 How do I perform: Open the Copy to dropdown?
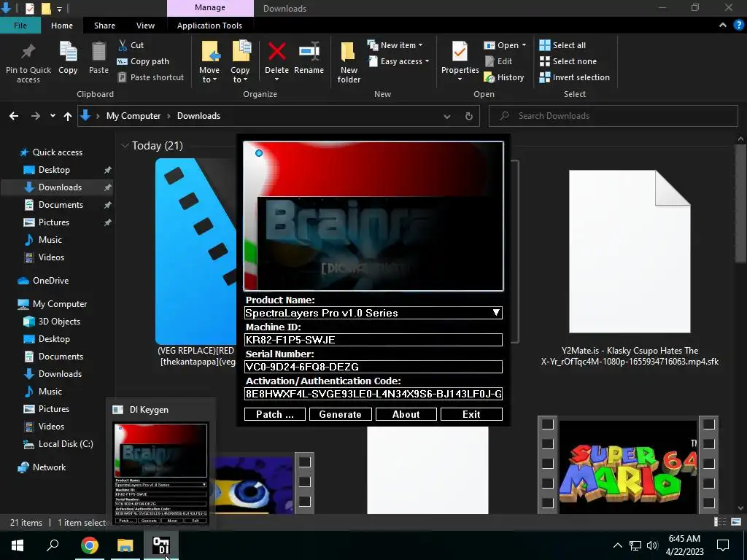coord(239,75)
